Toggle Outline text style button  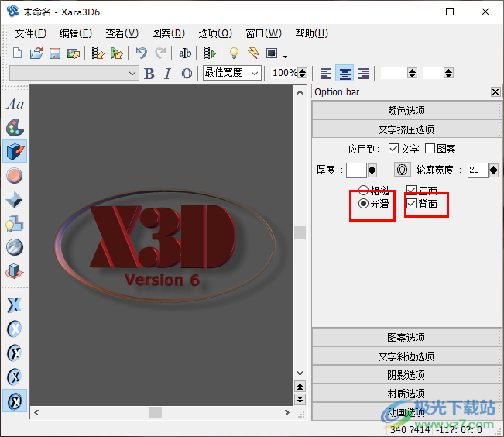(187, 74)
